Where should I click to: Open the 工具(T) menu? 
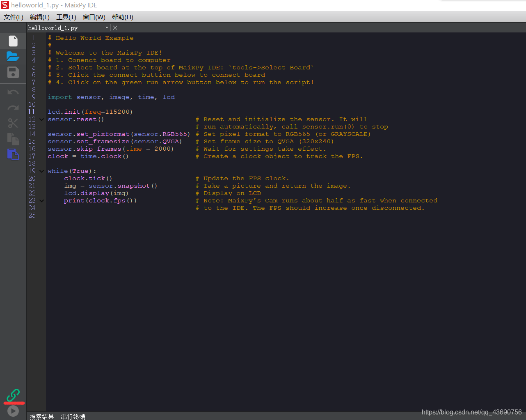click(x=66, y=17)
